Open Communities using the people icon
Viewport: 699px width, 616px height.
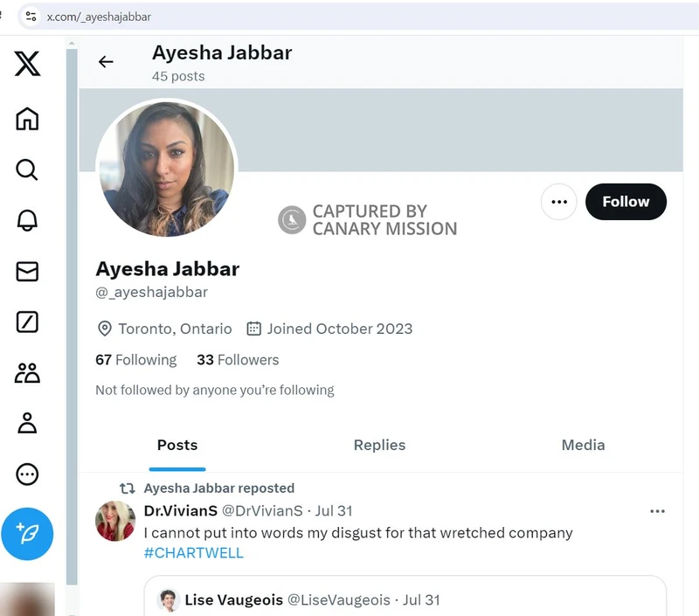[26, 373]
